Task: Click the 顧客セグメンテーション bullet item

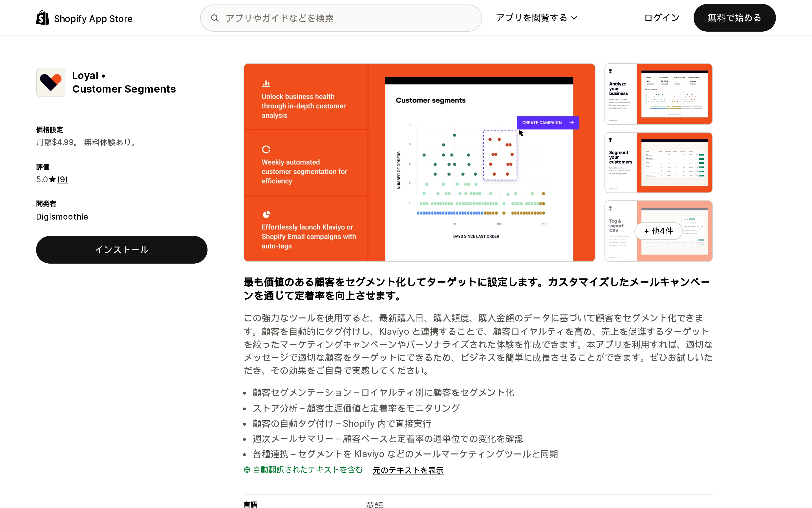Action: (x=383, y=392)
